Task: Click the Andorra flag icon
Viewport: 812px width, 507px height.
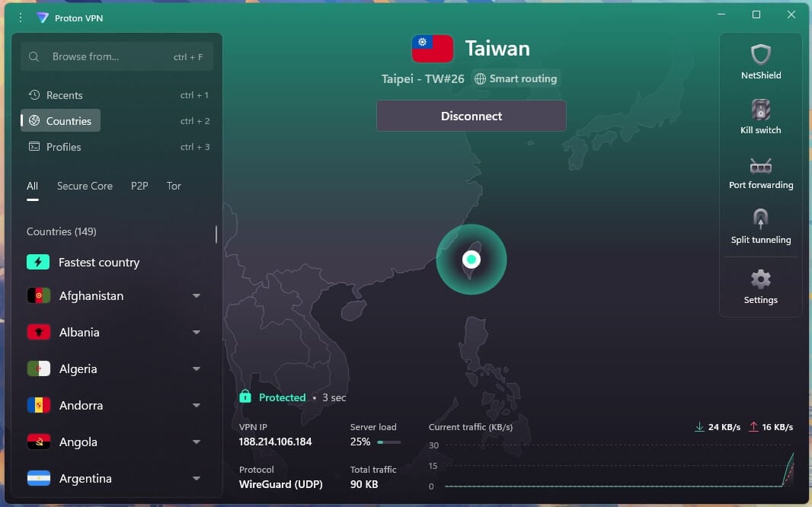Action: tap(38, 405)
